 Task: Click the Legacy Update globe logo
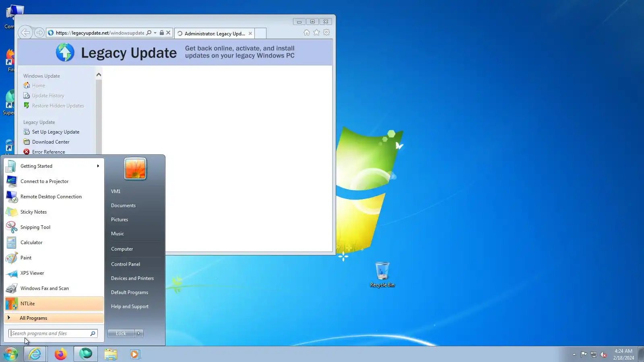[x=65, y=53]
